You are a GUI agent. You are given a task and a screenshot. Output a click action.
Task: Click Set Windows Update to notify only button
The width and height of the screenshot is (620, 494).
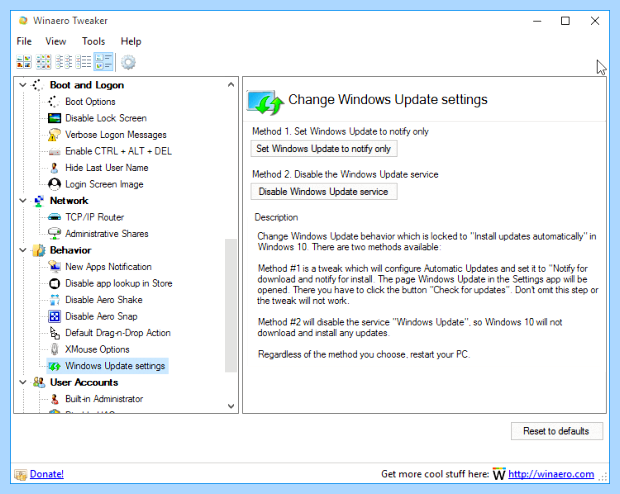pos(324,149)
